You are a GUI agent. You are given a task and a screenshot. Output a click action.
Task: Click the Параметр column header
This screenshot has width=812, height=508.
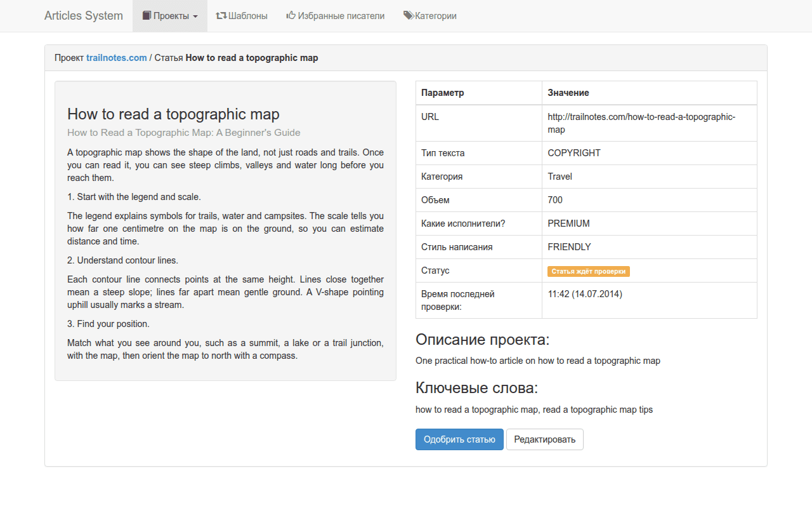click(443, 93)
